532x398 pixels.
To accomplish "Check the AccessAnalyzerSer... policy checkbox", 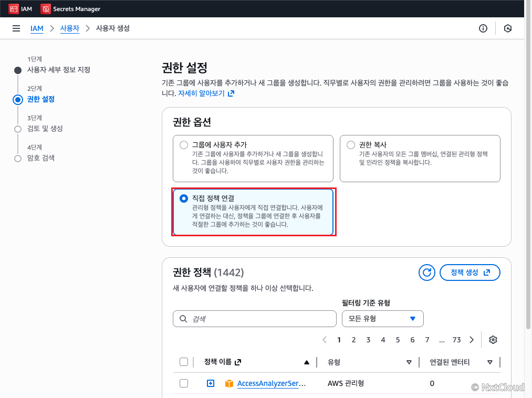I will tap(184, 383).
